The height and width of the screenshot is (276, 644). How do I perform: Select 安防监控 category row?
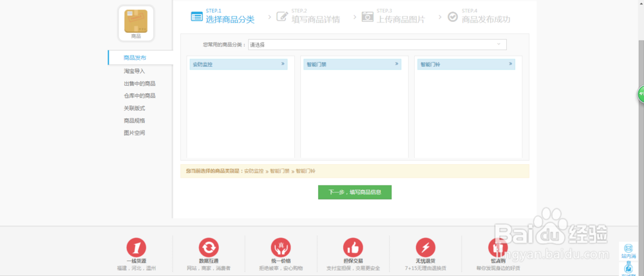pyautogui.click(x=239, y=64)
